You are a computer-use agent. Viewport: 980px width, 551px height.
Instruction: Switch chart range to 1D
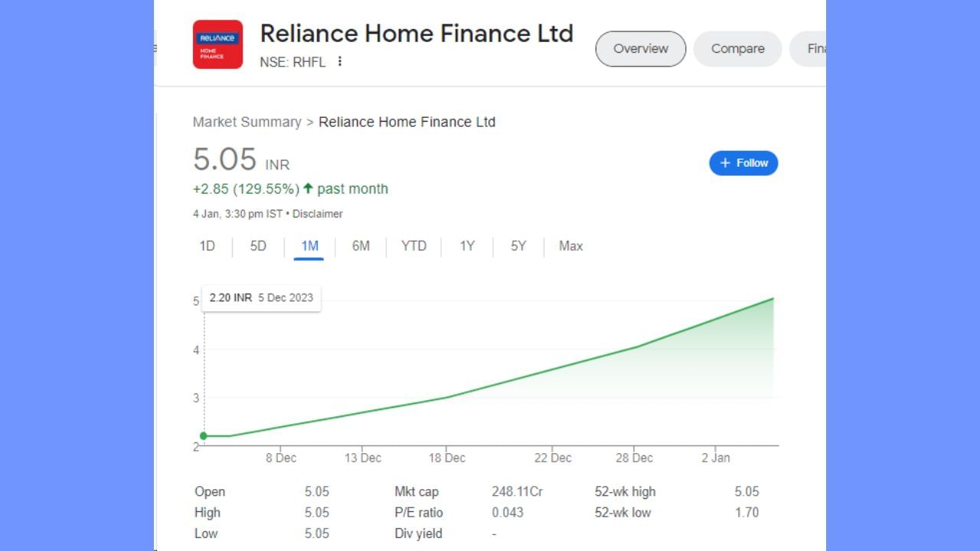click(207, 246)
